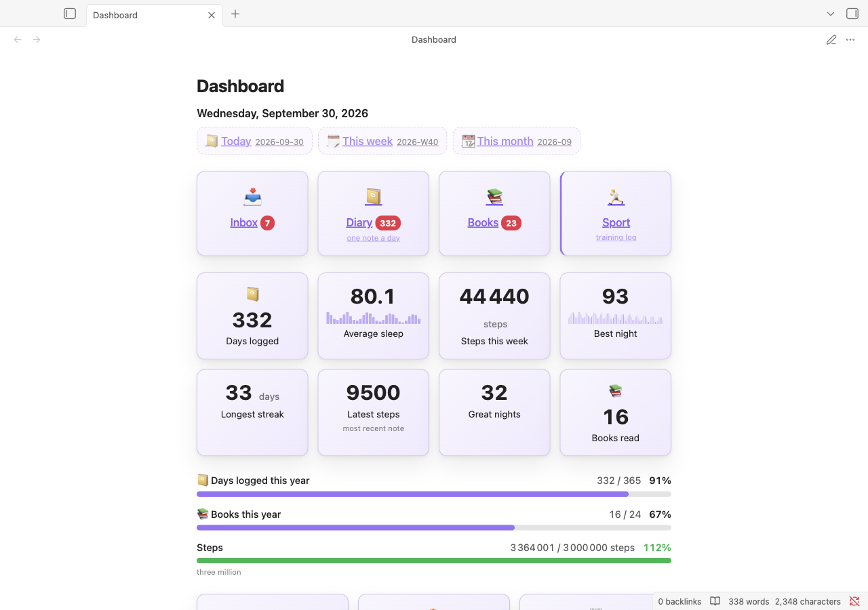Click the runner icon above Sport
The width and height of the screenshot is (868, 610).
coord(616,197)
